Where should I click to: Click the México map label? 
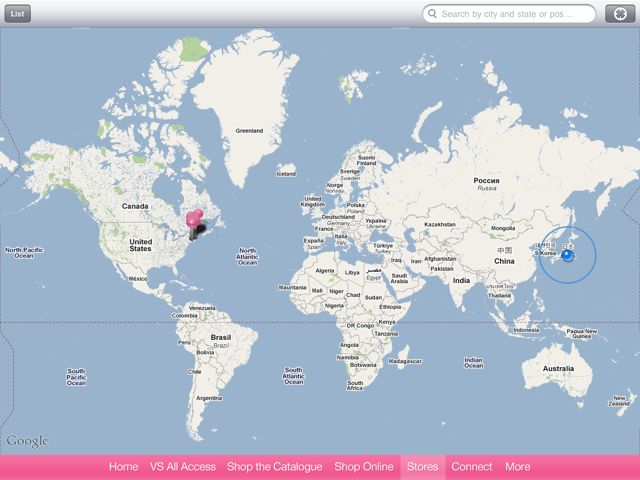coord(138,279)
